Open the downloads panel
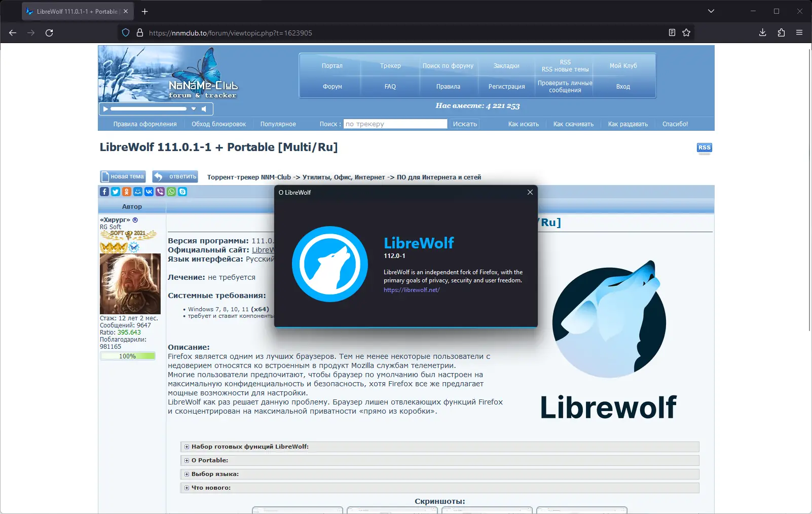Image resolution: width=812 pixels, height=514 pixels. pos(762,33)
